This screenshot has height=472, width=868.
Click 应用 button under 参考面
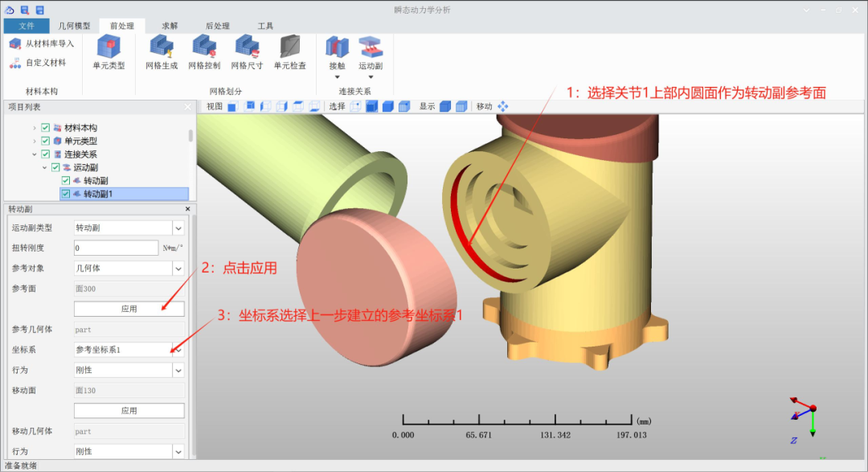(x=129, y=309)
